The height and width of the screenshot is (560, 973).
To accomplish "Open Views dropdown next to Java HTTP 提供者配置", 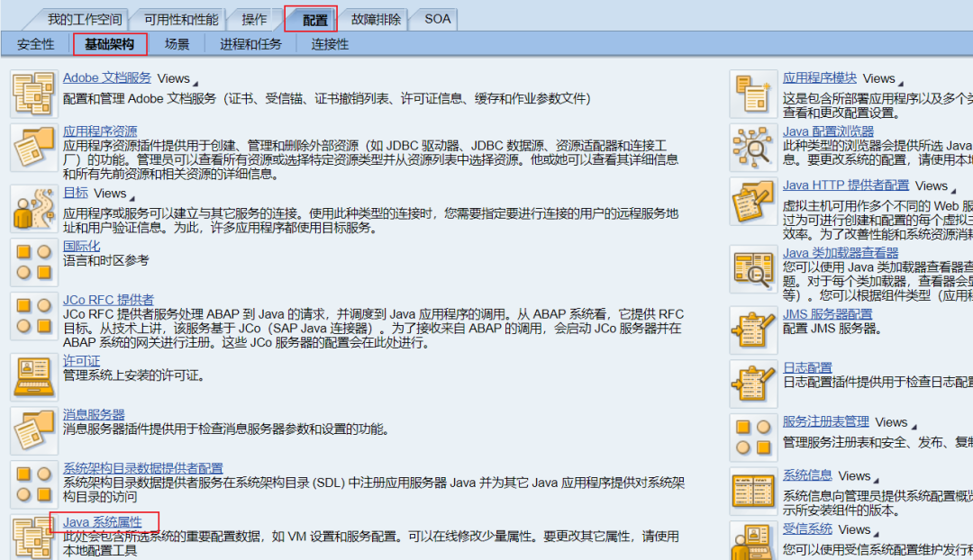I will (936, 186).
